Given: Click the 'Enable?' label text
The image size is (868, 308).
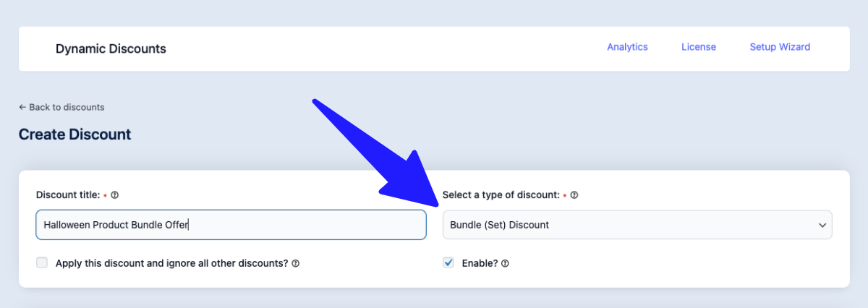Looking at the screenshot, I should click(x=480, y=263).
